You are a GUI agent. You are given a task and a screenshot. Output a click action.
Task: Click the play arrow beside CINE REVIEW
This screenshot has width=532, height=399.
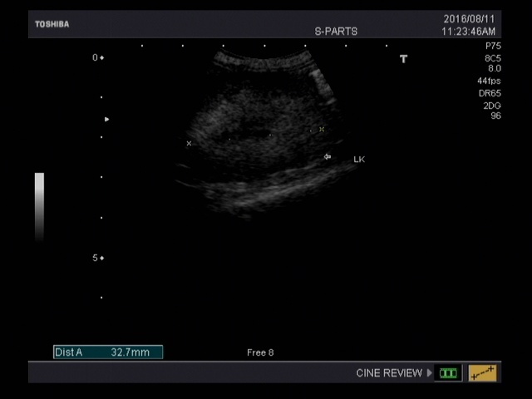click(430, 373)
